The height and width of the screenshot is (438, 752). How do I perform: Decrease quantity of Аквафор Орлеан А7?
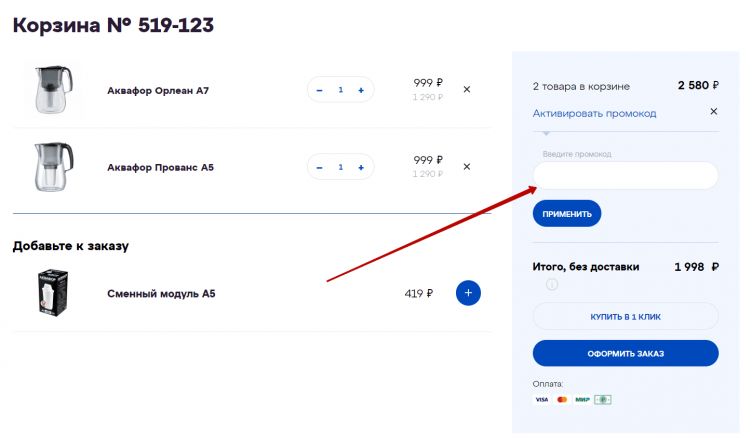[x=320, y=90]
